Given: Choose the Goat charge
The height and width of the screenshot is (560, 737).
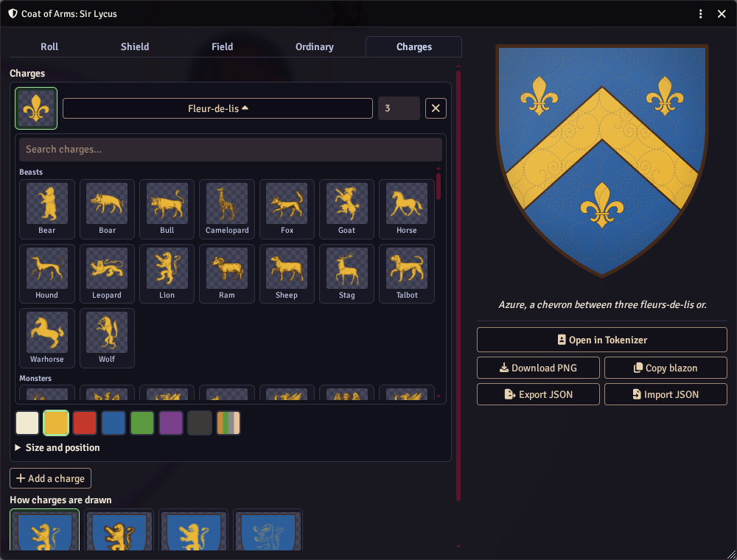Looking at the screenshot, I should point(347,209).
